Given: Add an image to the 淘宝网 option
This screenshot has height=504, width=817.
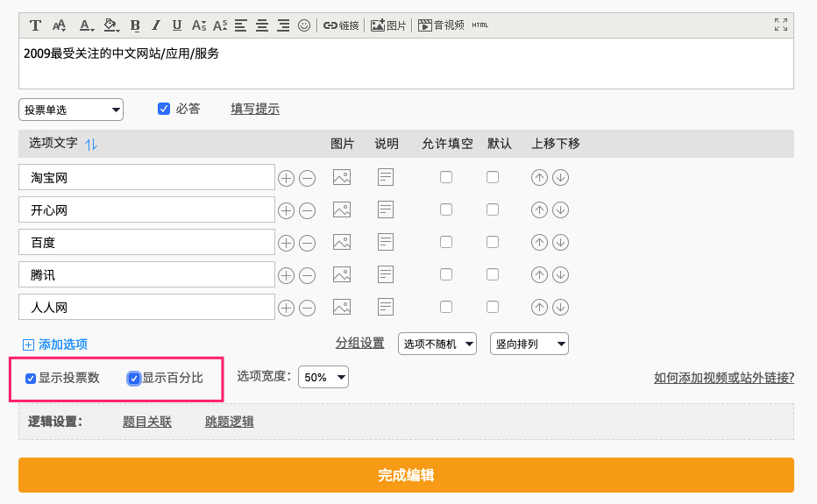Looking at the screenshot, I should 342,177.
